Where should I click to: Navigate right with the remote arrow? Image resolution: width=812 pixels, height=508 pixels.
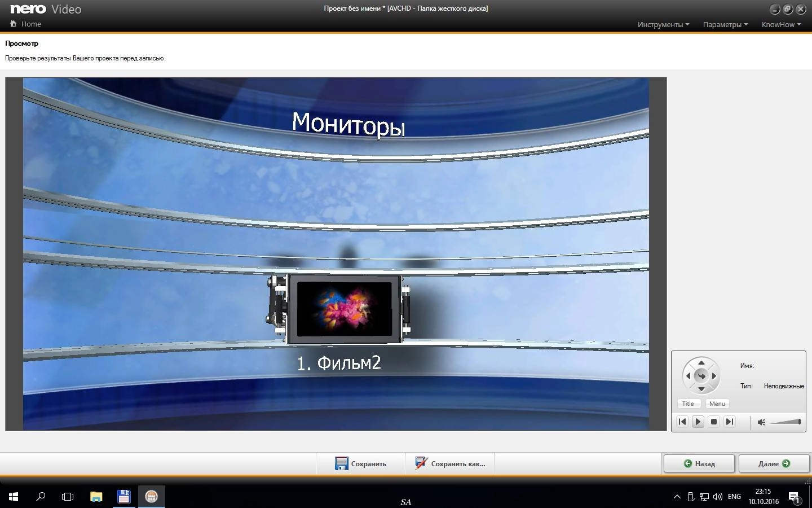[714, 376]
